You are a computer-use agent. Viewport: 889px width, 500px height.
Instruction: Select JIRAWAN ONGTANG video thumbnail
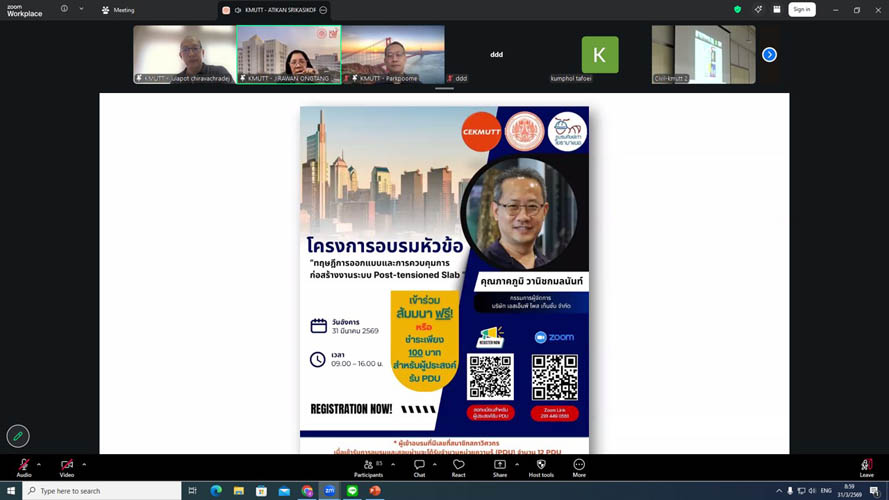point(289,54)
